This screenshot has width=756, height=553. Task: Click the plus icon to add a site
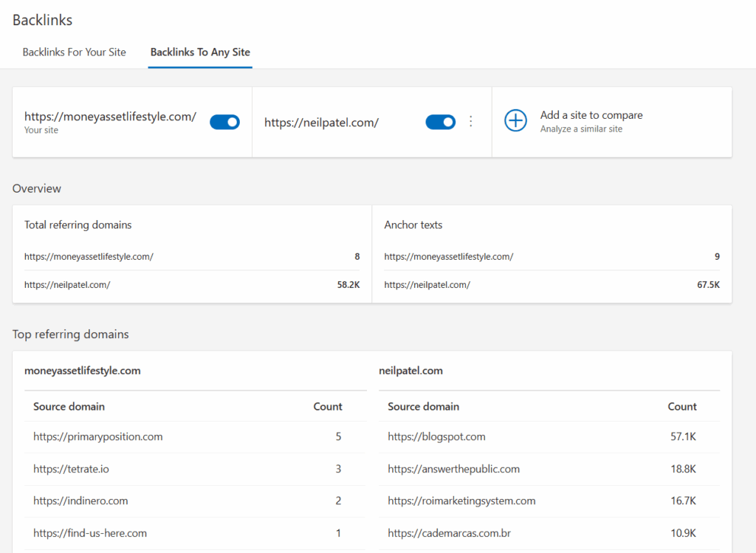coord(515,120)
